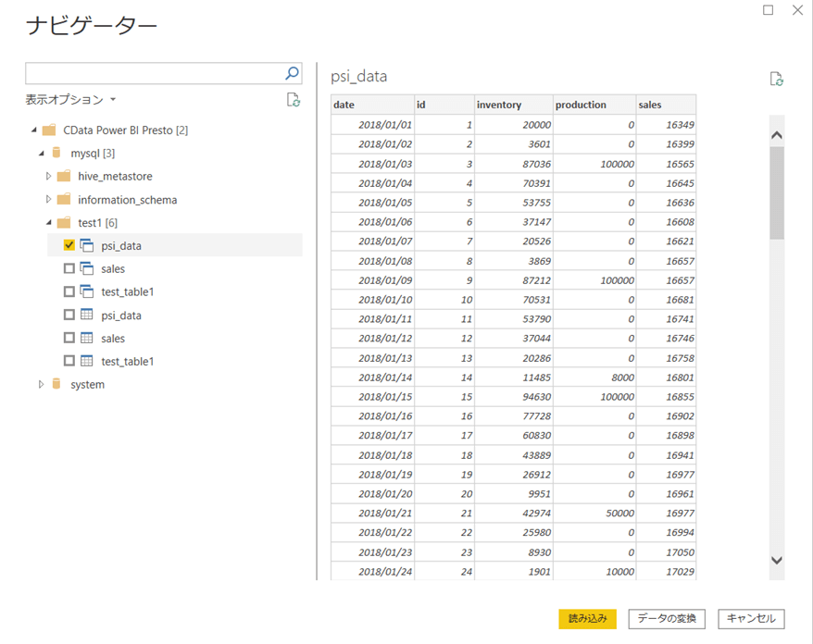813x644 pixels.
Task: Uncheck the checked psi_data view checkbox
Action: [69, 245]
